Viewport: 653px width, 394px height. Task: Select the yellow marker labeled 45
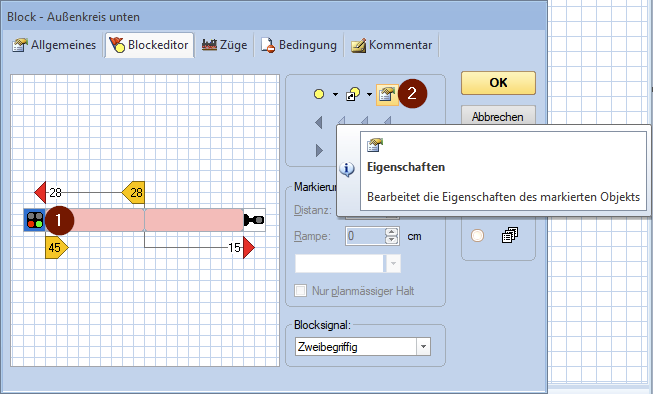[57, 247]
